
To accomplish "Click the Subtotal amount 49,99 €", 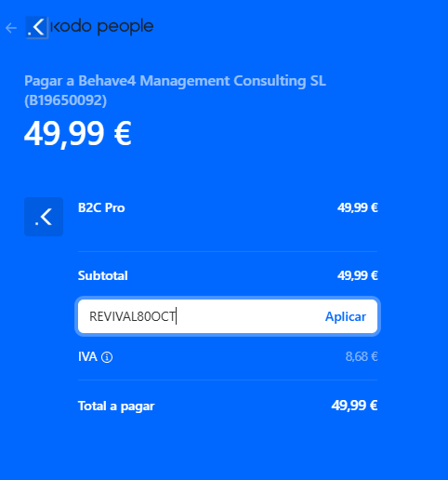I will click(358, 275).
